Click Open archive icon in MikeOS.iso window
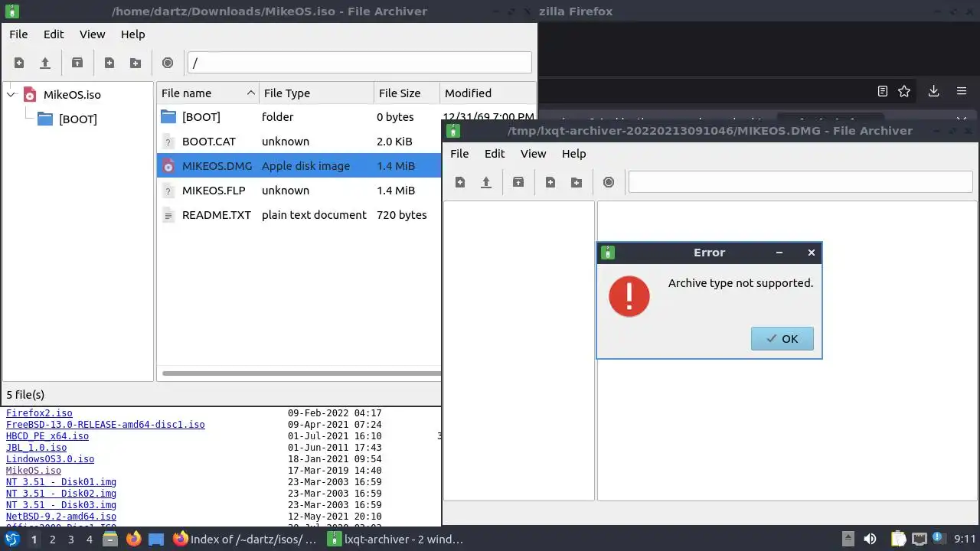The height and width of the screenshot is (551, 980). (x=45, y=63)
